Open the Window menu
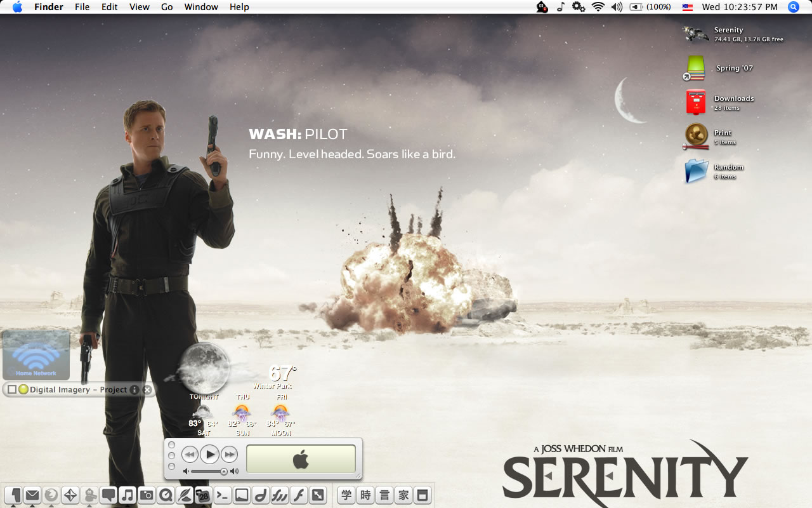812x508 pixels. click(x=201, y=7)
